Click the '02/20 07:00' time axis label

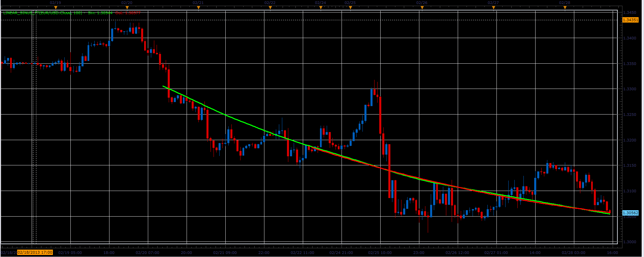coord(148,253)
